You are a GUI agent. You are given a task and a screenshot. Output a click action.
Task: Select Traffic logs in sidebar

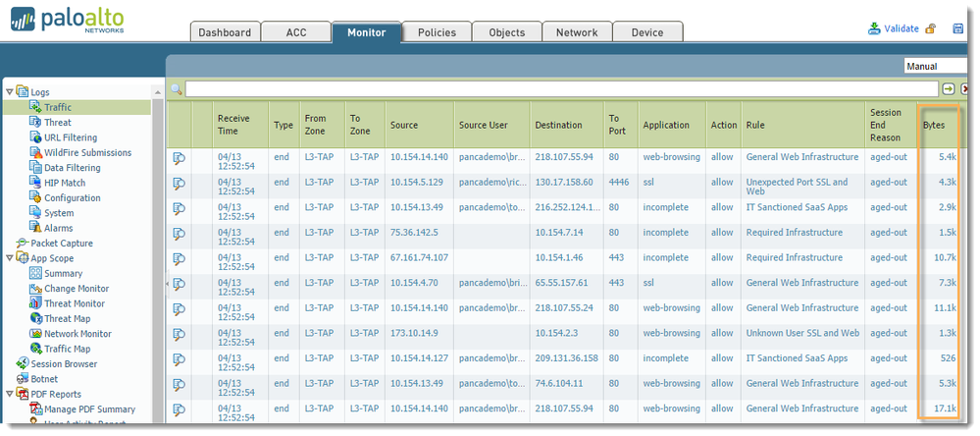[x=58, y=108]
